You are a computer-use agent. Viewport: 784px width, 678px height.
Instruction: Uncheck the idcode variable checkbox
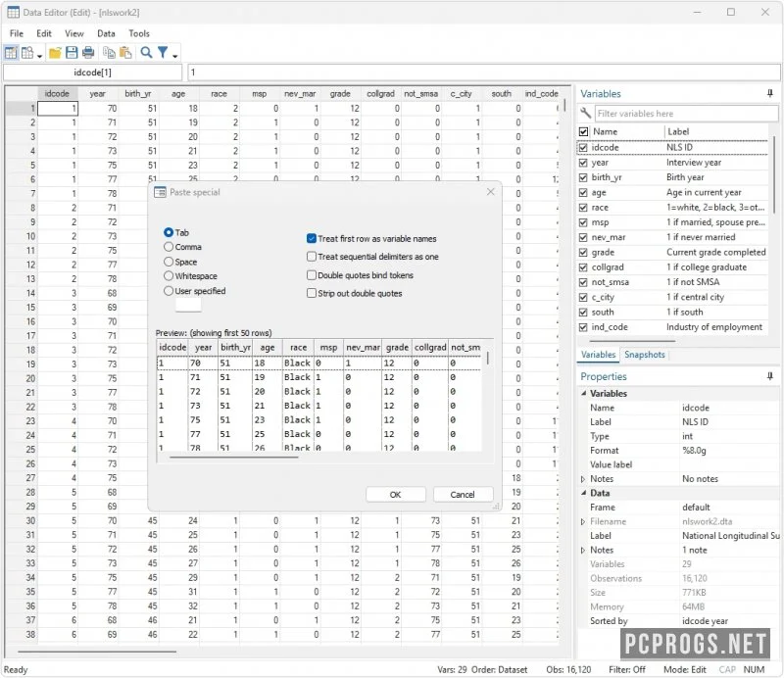click(583, 148)
